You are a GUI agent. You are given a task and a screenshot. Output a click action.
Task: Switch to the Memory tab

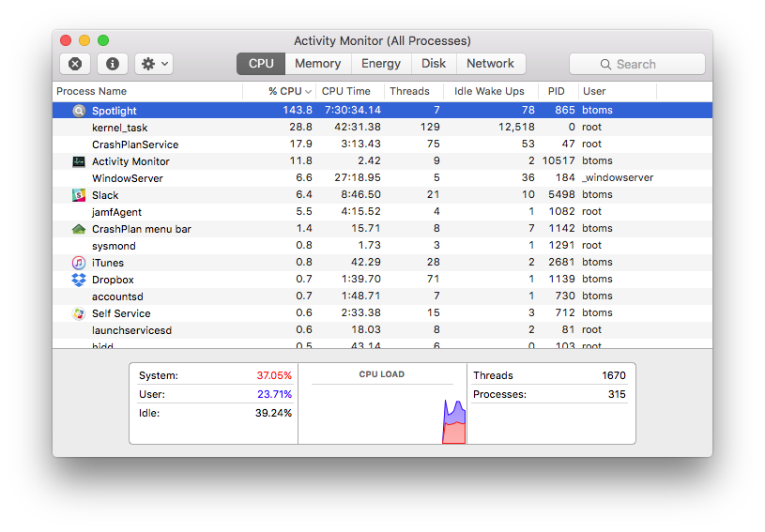click(x=317, y=64)
